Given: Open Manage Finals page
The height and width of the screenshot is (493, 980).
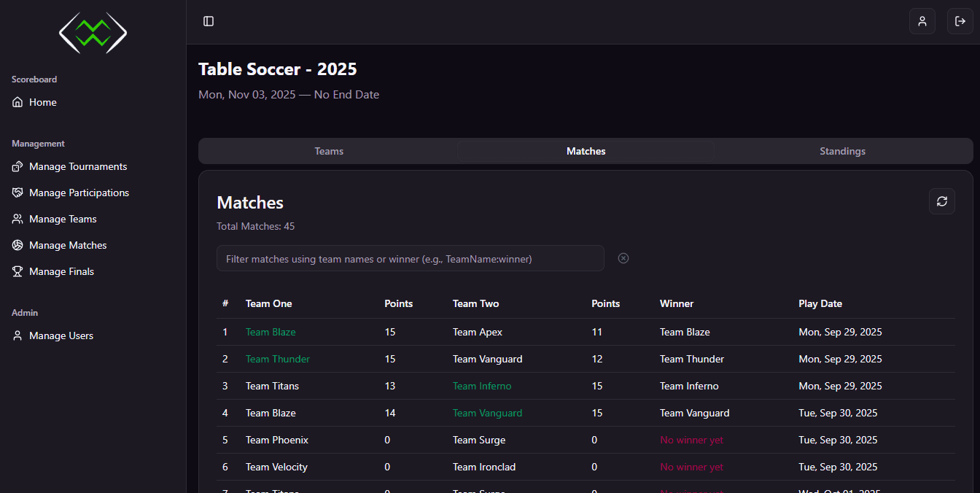Looking at the screenshot, I should (x=61, y=271).
